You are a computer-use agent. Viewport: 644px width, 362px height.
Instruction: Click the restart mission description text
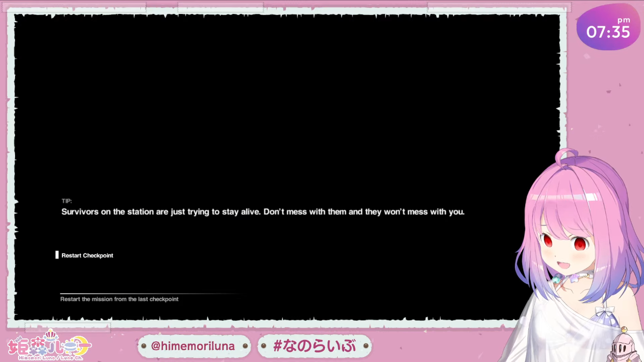click(119, 299)
